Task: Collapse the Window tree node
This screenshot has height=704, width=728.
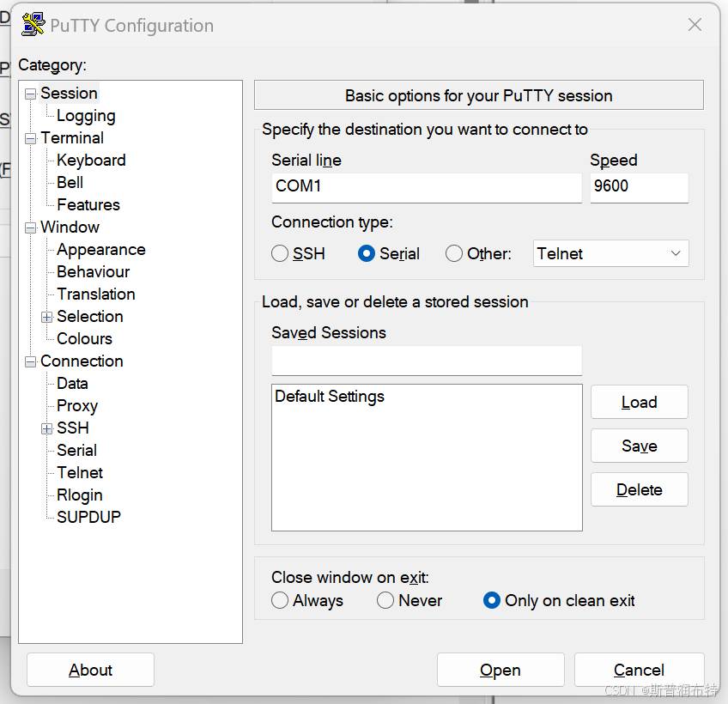Action: (x=30, y=228)
